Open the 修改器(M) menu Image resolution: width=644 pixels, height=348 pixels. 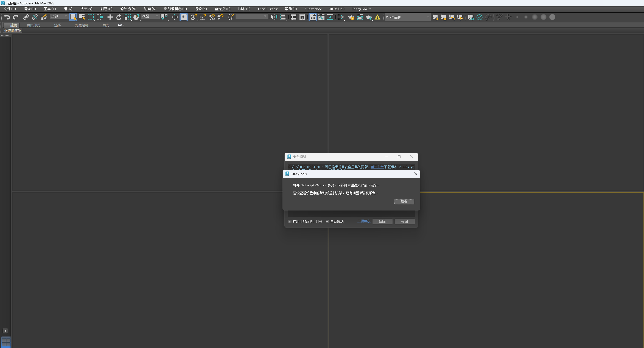point(128,9)
